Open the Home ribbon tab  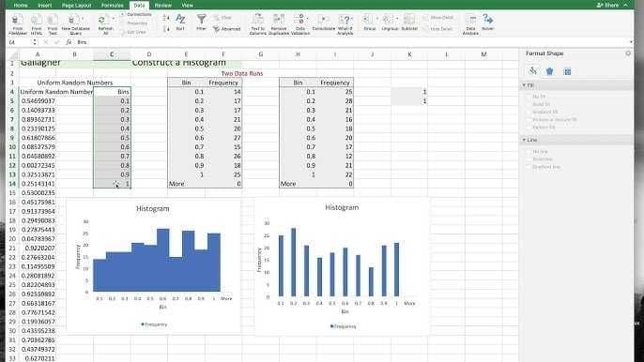pyautogui.click(x=21, y=6)
